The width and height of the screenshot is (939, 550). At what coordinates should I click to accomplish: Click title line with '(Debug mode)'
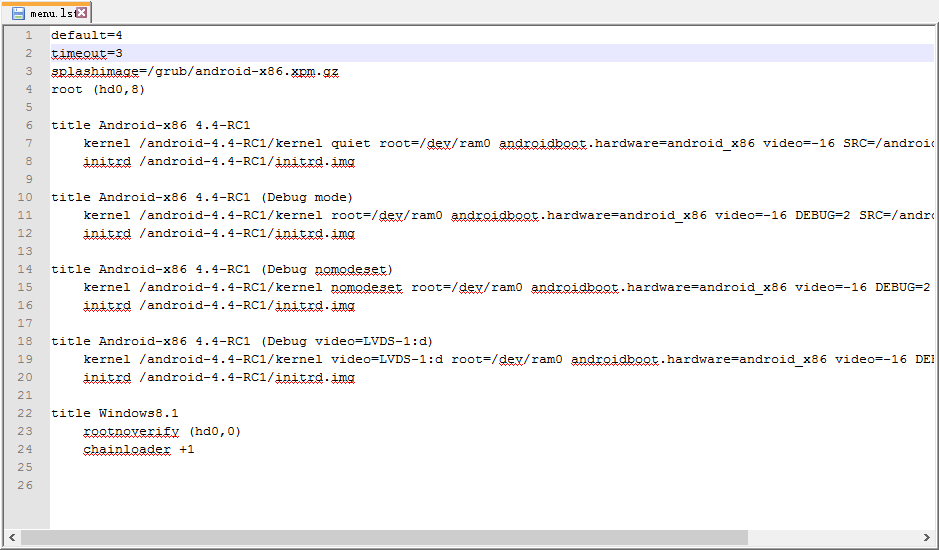(202, 197)
